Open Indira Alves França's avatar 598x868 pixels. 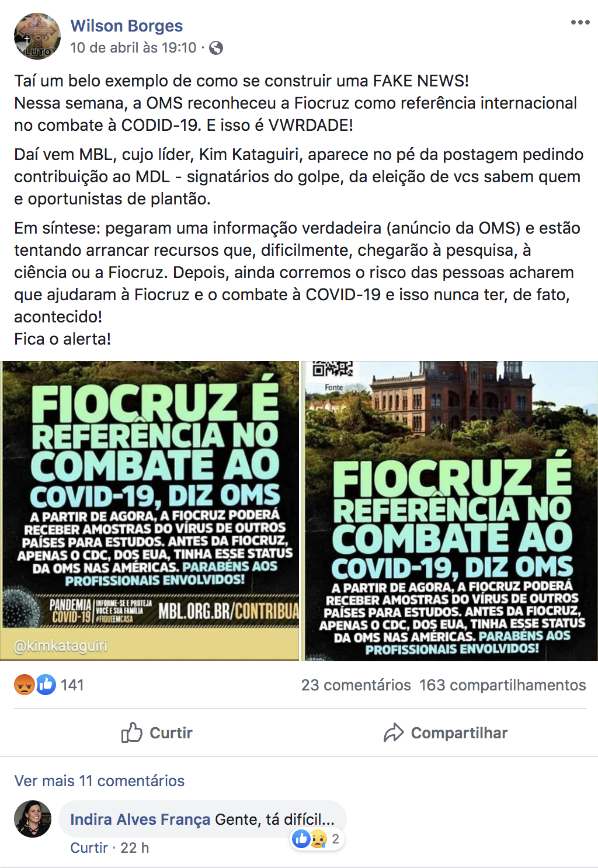click(33, 819)
